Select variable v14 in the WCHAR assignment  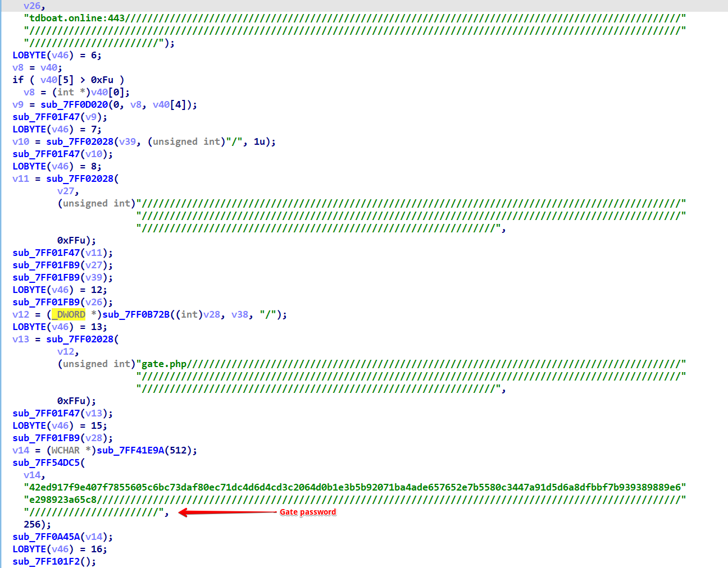tap(21, 451)
